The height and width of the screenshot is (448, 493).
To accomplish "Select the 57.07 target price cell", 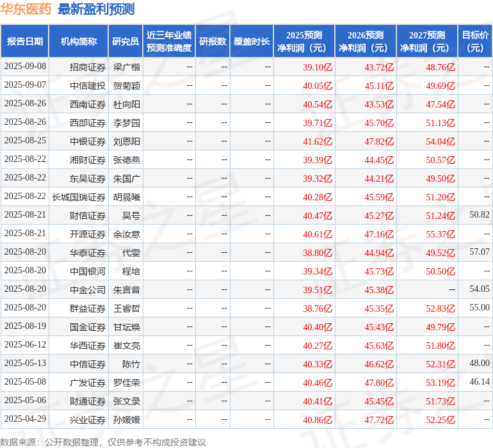I will click(479, 252).
